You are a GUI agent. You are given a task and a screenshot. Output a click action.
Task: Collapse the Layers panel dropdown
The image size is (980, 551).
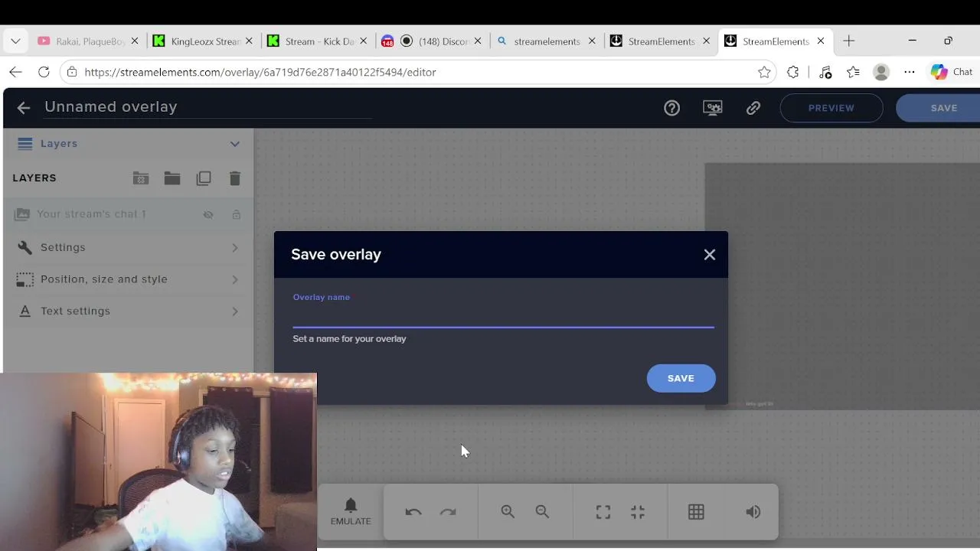pos(235,144)
